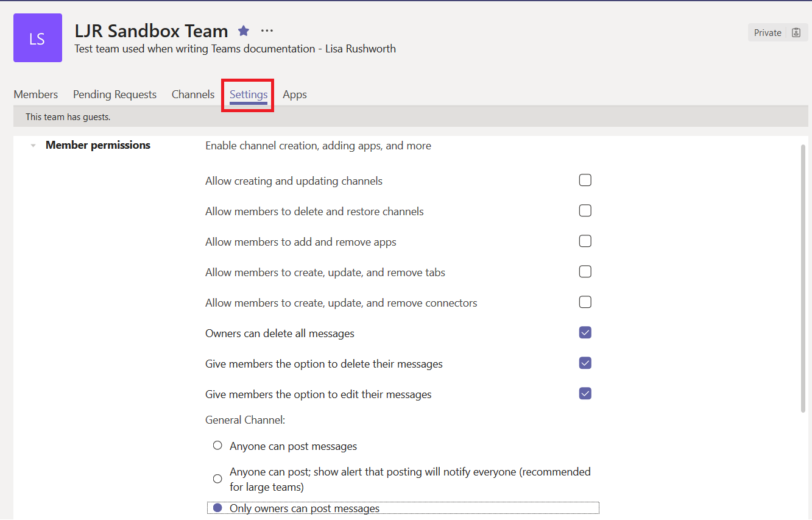Click the General Channel: label
Screen dimensions: 812x520
pos(245,420)
